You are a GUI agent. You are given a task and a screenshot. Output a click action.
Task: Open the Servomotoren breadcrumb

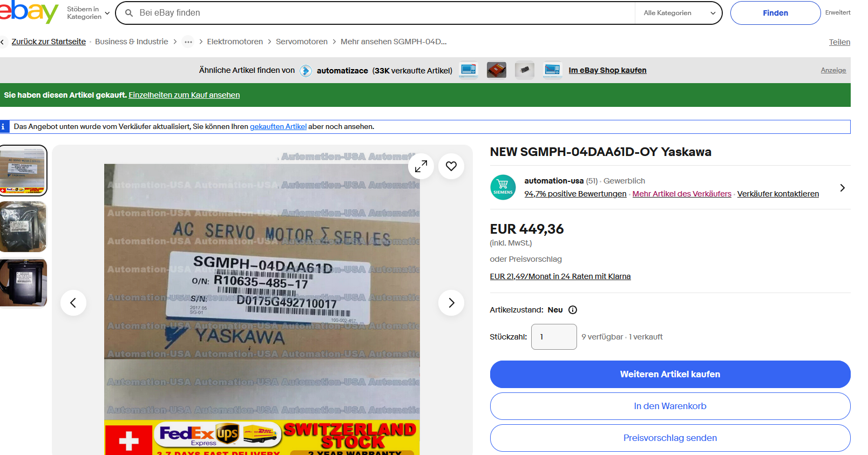pyautogui.click(x=302, y=42)
